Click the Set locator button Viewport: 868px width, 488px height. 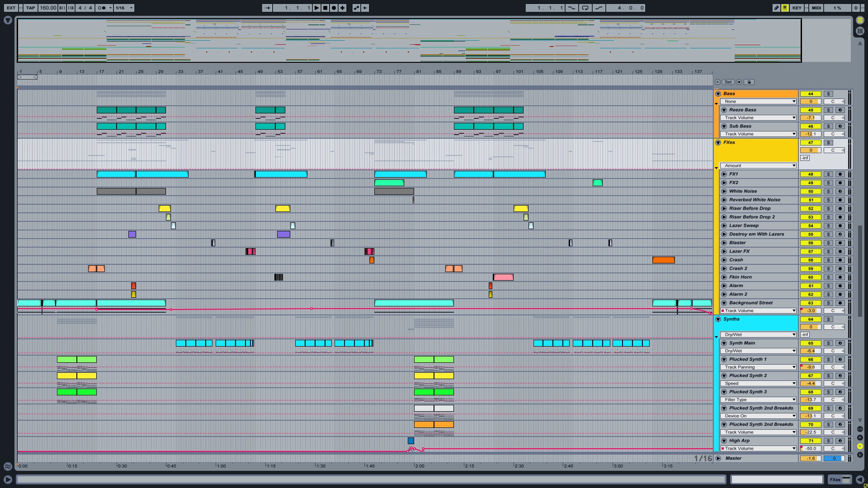[x=728, y=82]
